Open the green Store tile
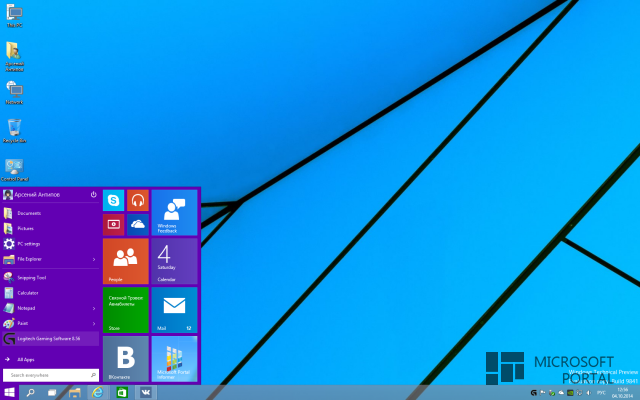This screenshot has width=640, height=400. (x=126, y=310)
